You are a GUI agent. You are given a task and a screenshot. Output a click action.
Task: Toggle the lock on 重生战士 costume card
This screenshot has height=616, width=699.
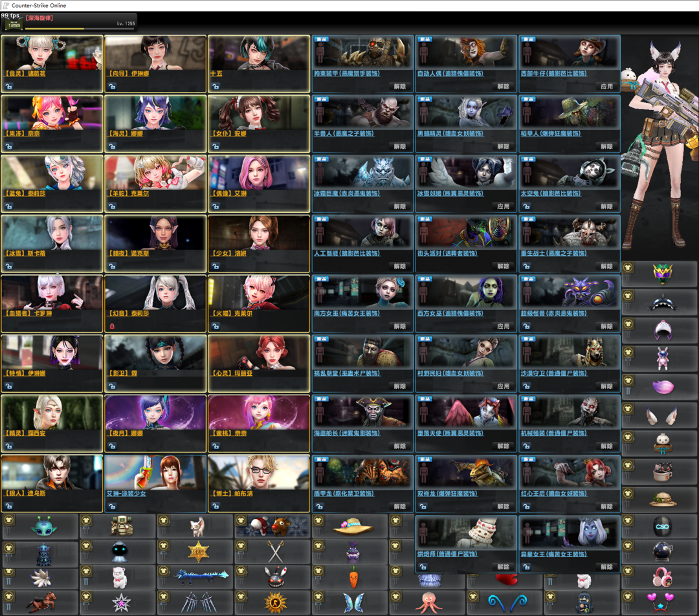tap(526, 266)
